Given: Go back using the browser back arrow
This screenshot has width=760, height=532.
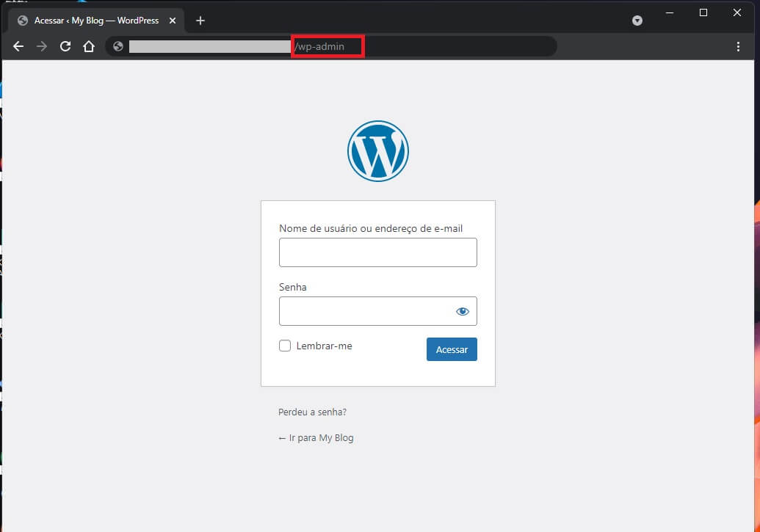Looking at the screenshot, I should (18, 46).
